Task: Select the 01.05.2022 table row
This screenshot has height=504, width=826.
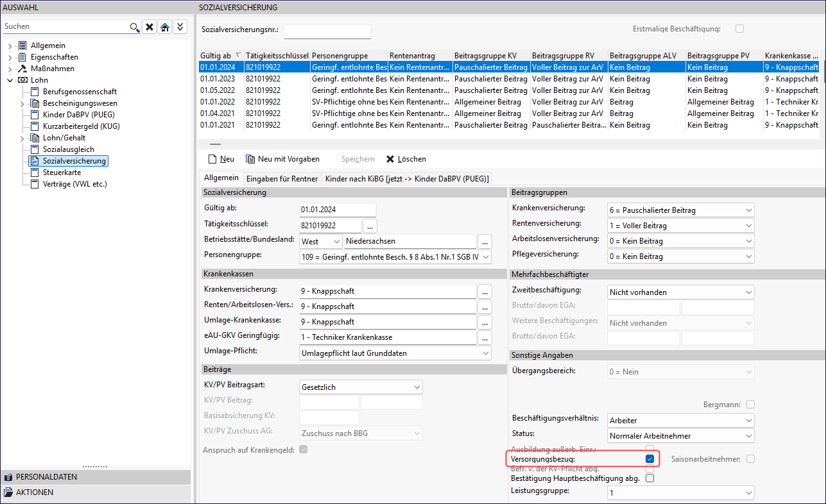Action: coord(508,90)
